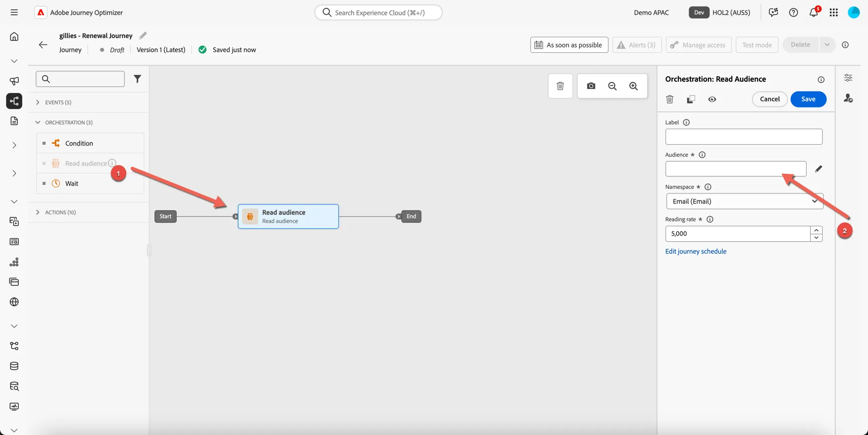
Task: Focus the Search Experience Cloud box
Action: coord(378,13)
